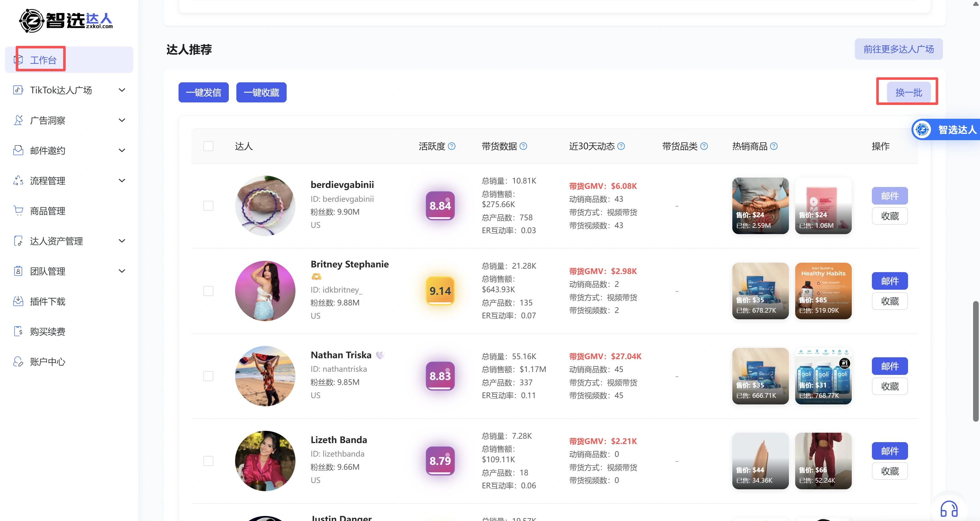The image size is (980, 521).
Task: Check the box for berdievgabinii row
Action: pos(208,206)
